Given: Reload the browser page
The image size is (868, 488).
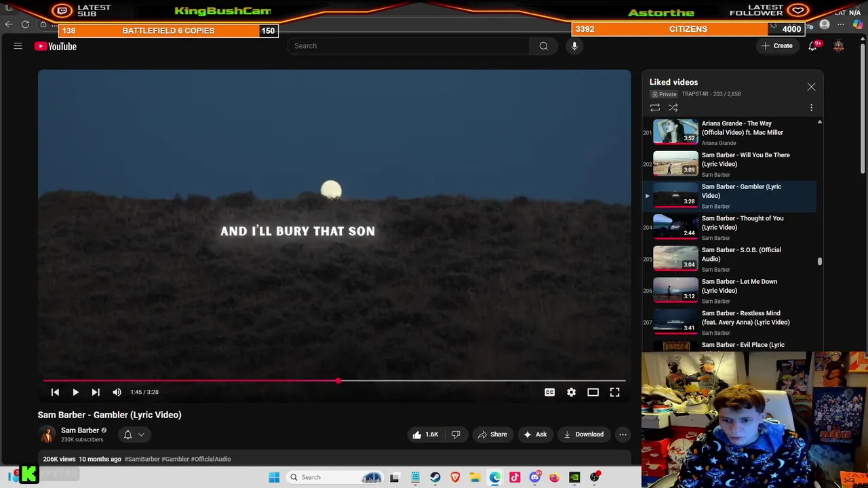Looking at the screenshot, I should coord(25,24).
